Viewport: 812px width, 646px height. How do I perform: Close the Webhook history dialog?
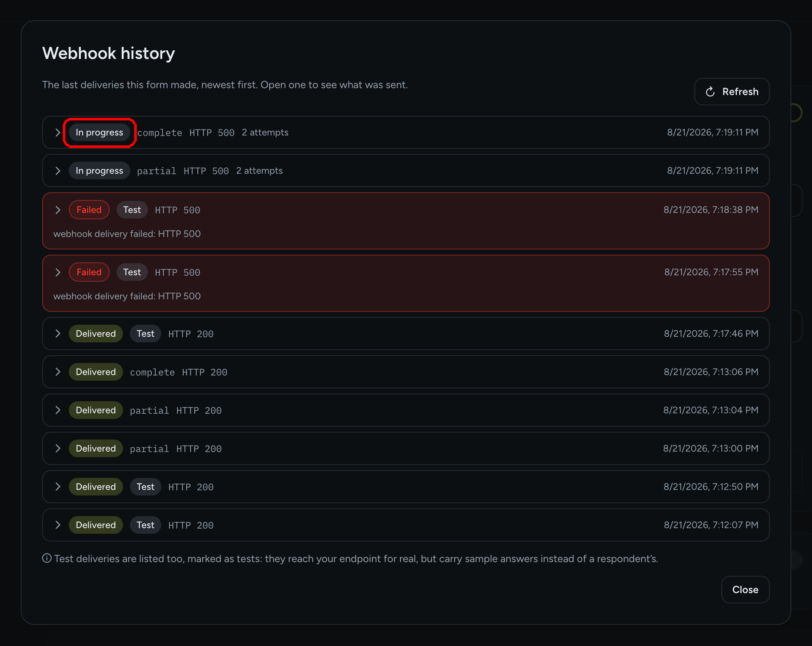(745, 590)
